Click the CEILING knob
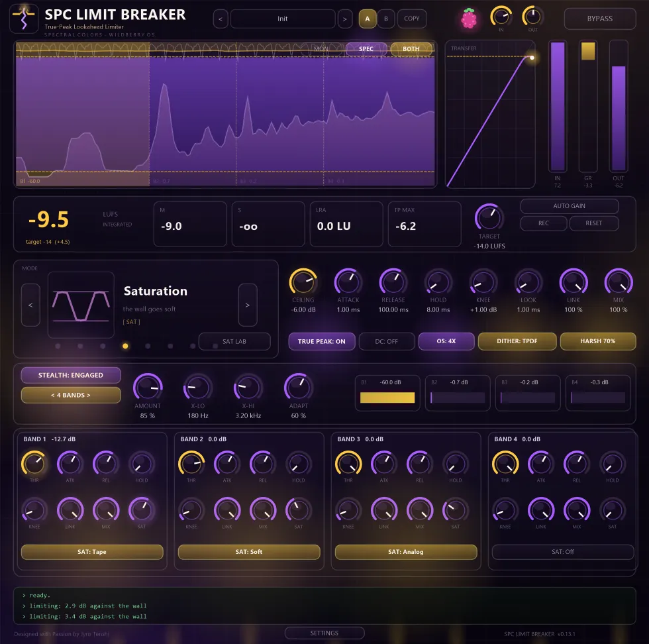The height and width of the screenshot is (644, 649). pos(303,282)
